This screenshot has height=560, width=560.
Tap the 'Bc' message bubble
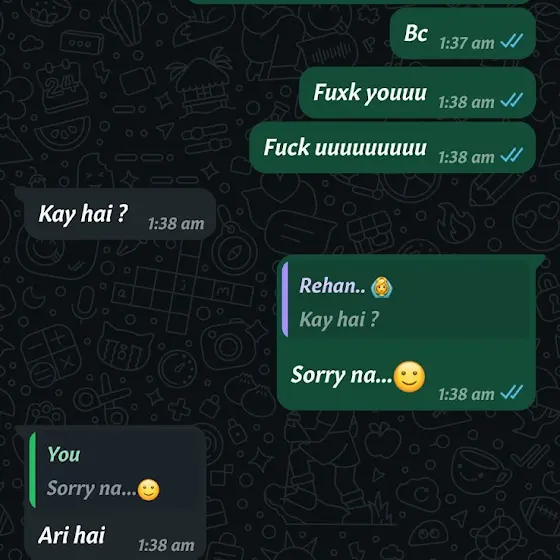pos(462,34)
